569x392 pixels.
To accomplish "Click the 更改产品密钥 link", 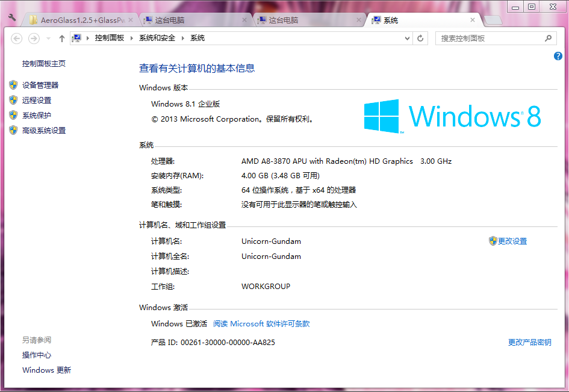I will 529,343.
